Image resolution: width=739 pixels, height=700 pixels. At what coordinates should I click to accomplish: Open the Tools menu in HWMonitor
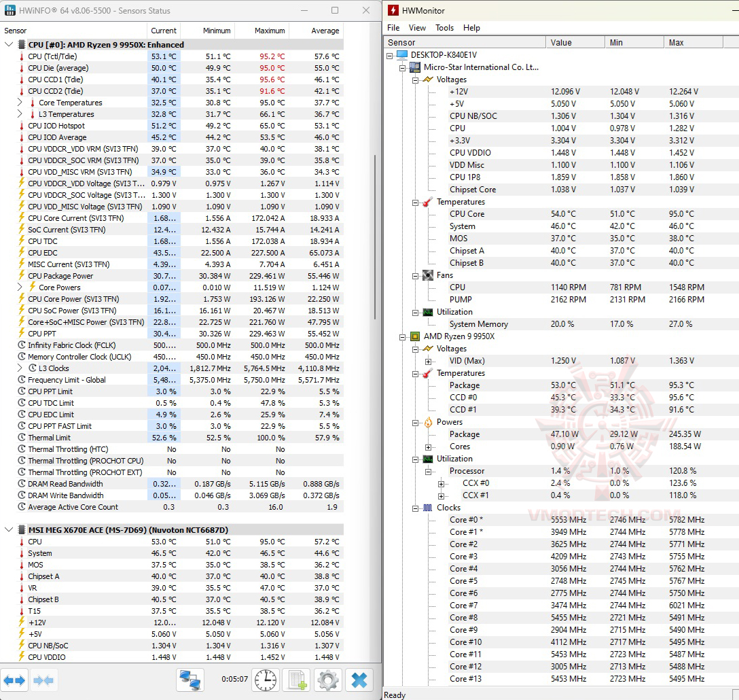point(444,28)
